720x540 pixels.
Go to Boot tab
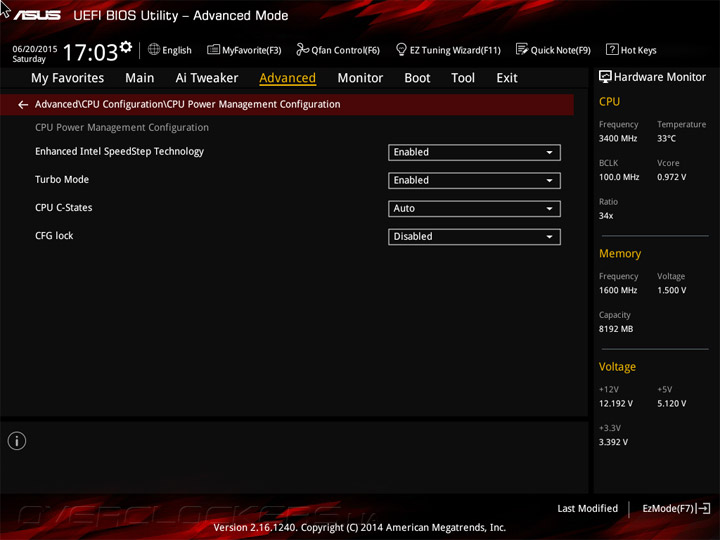tap(417, 78)
